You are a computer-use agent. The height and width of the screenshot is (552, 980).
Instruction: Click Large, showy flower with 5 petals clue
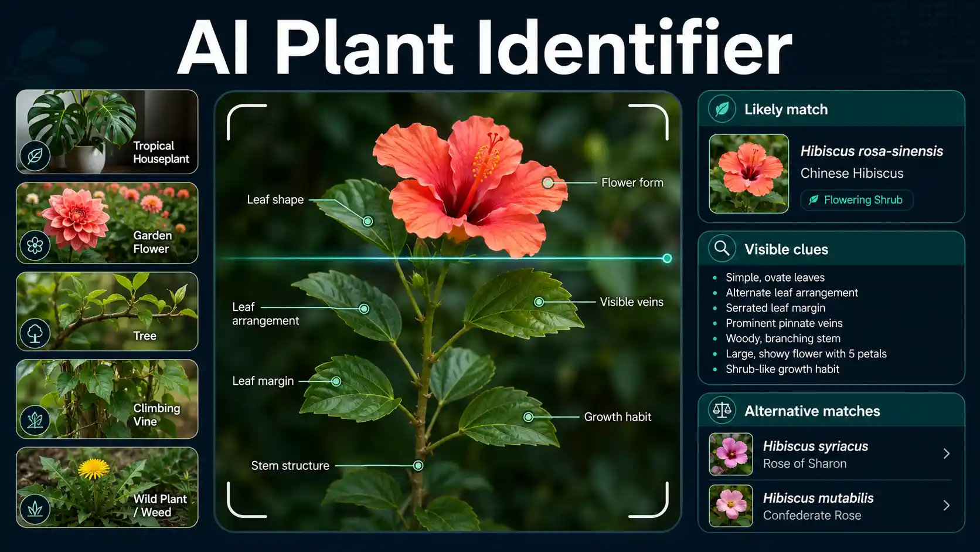[x=806, y=354]
